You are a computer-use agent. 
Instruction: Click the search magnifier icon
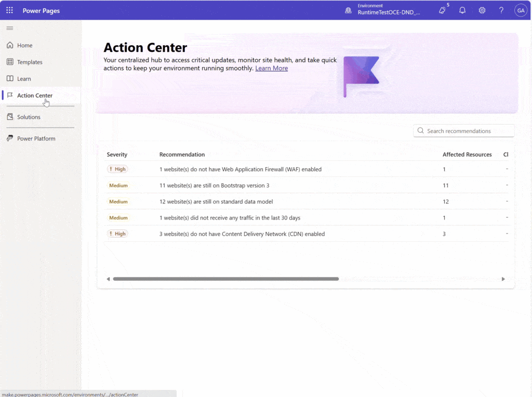(x=420, y=131)
